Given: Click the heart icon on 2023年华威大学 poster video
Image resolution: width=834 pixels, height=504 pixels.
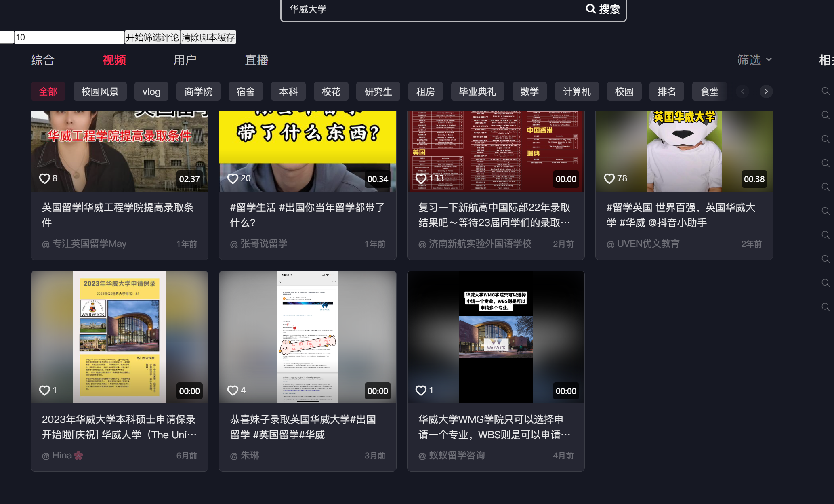Looking at the screenshot, I should tap(44, 391).
